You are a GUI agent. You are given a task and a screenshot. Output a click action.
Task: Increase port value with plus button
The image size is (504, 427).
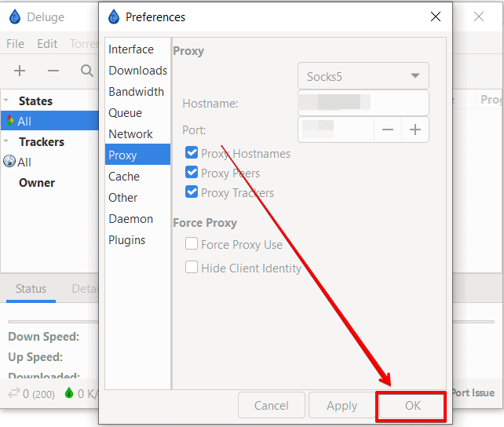click(x=415, y=130)
